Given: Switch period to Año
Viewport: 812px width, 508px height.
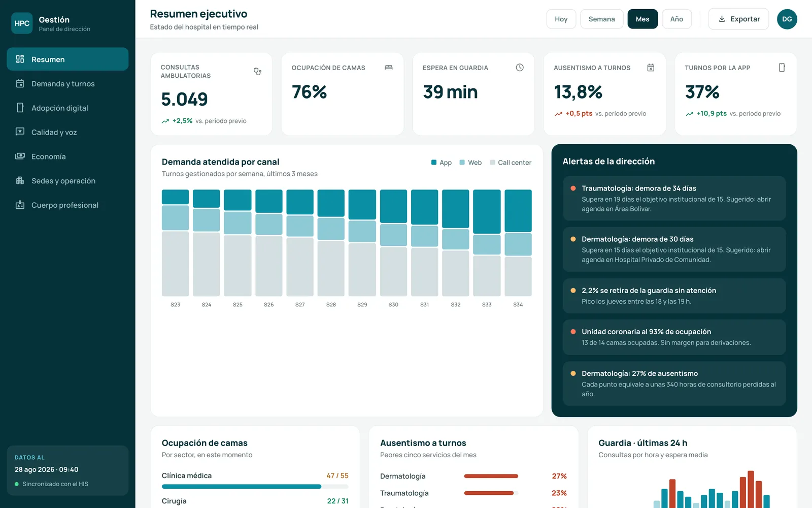Looking at the screenshot, I should pyautogui.click(x=676, y=19).
